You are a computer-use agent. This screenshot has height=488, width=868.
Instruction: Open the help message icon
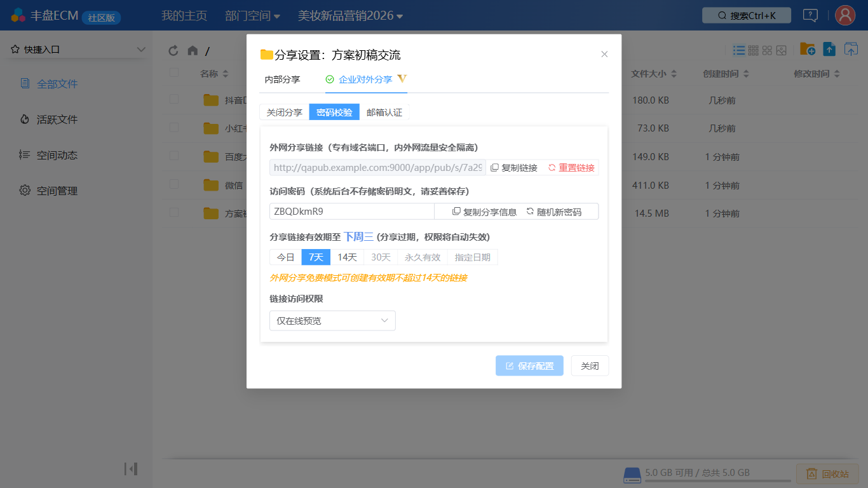coord(810,15)
